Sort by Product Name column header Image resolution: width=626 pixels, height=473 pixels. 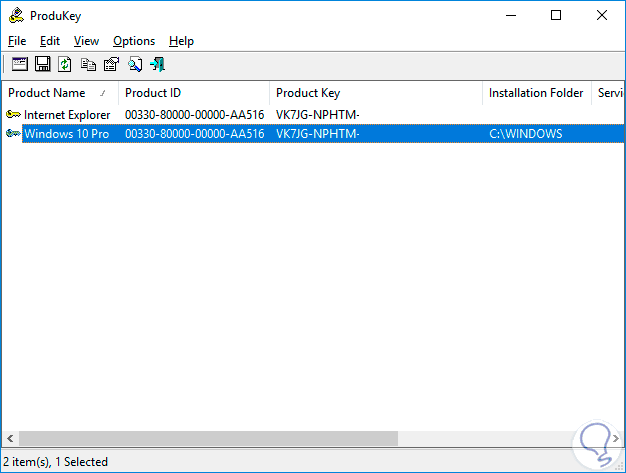(x=60, y=93)
